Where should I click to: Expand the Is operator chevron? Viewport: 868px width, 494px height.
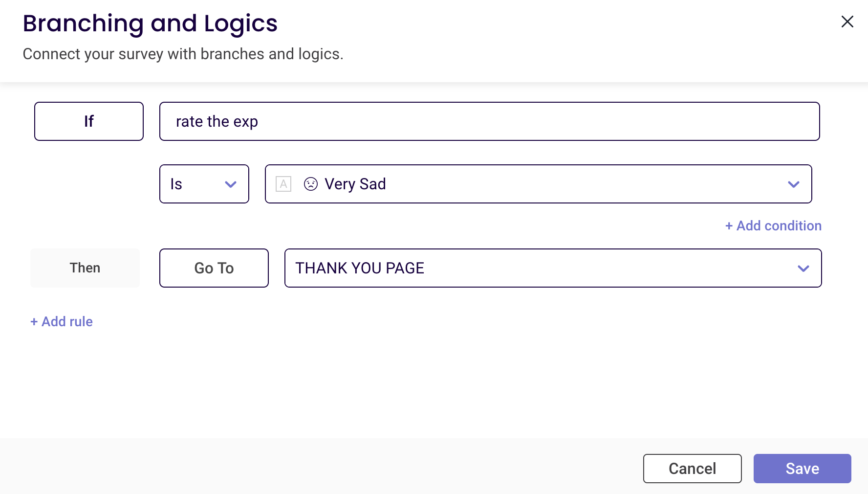click(x=231, y=184)
